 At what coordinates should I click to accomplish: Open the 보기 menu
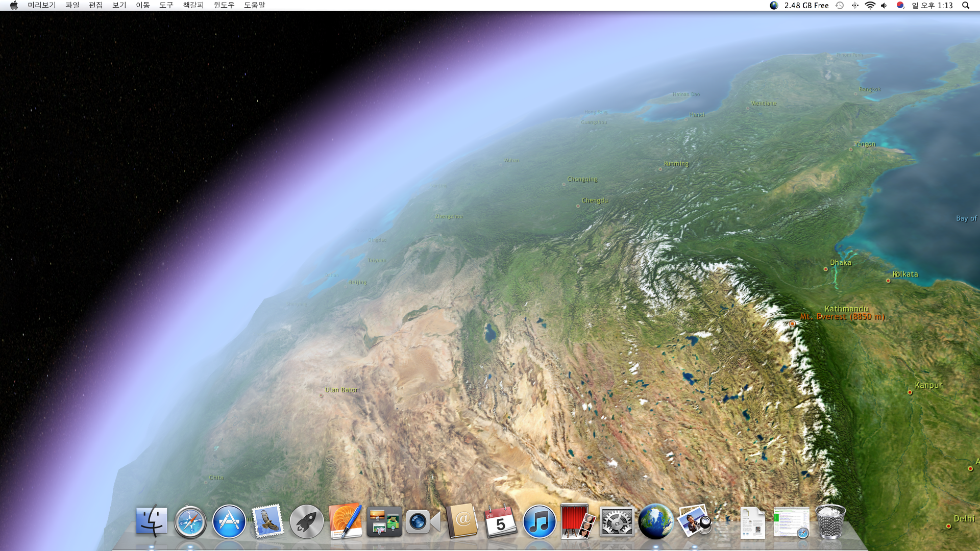pos(119,5)
